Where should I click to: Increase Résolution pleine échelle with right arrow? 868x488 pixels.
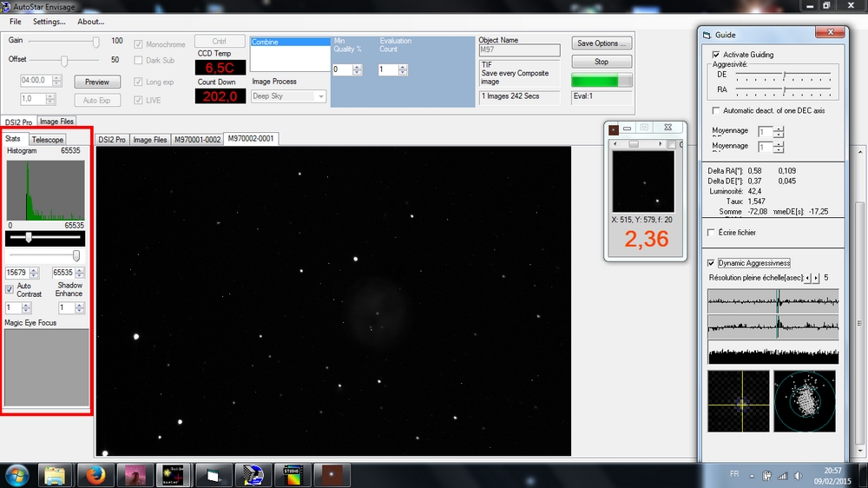(x=816, y=278)
